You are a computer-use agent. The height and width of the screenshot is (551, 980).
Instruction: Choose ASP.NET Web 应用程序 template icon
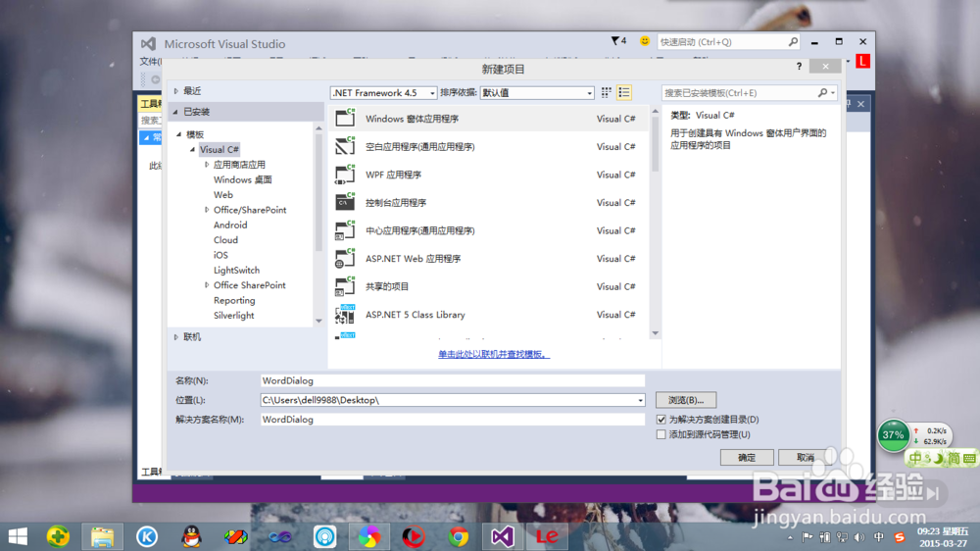click(x=345, y=258)
